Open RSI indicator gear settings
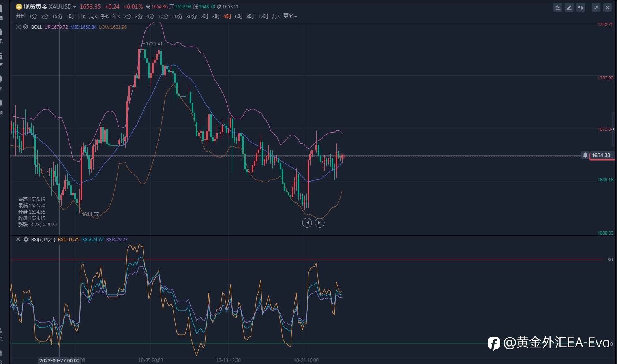 pyautogui.click(x=26, y=239)
